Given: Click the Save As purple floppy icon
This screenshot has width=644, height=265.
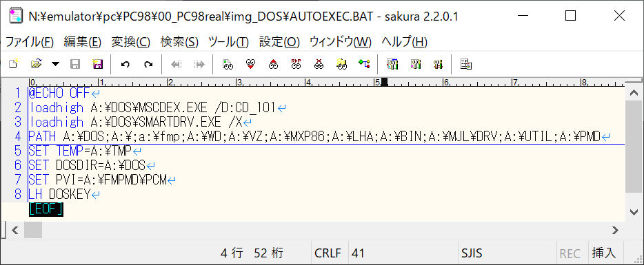Looking at the screenshot, I should click(97, 63).
